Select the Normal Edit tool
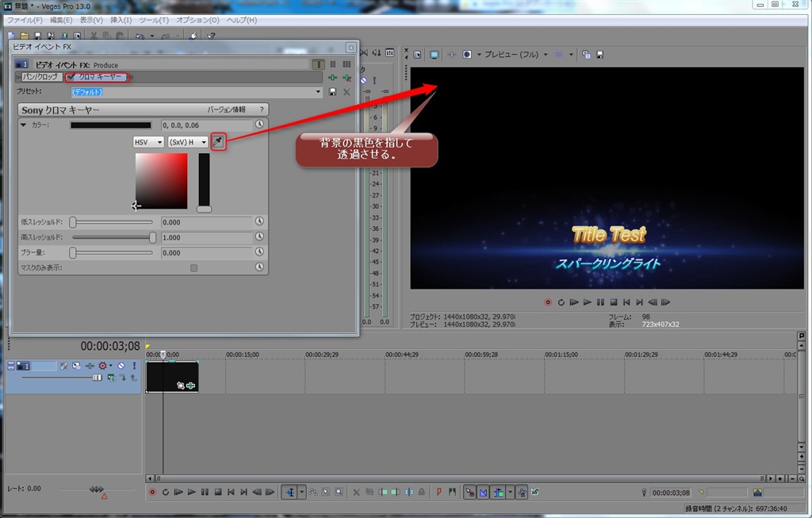Viewport: 812px width, 518px height. coord(290,492)
